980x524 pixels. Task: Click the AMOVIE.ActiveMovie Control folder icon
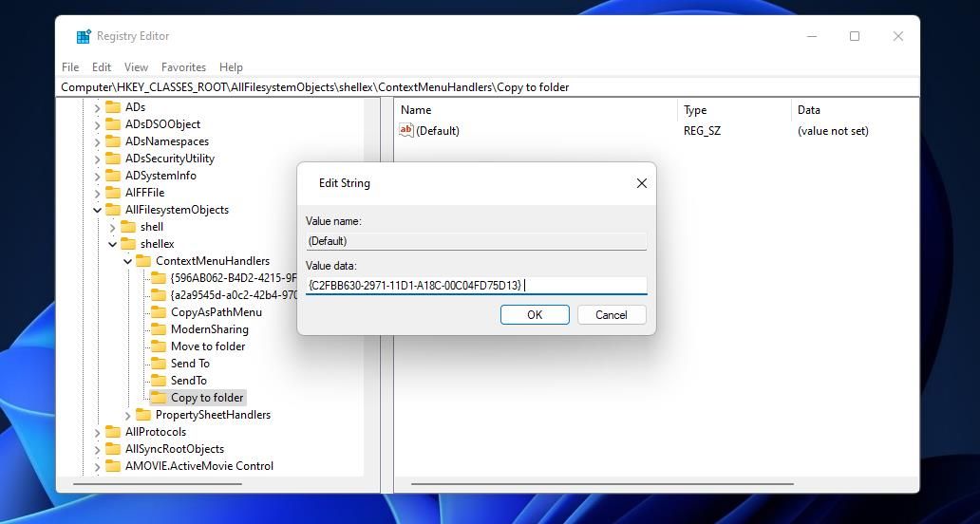coord(113,466)
